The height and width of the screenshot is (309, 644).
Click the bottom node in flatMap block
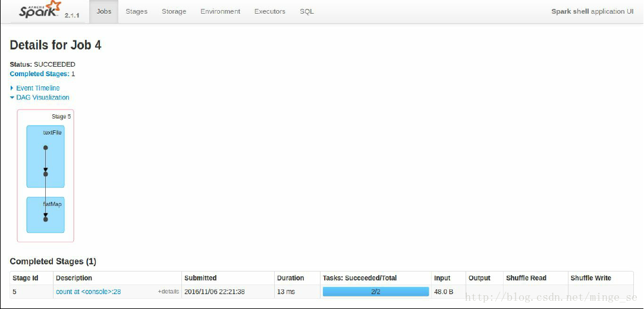[46, 219]
